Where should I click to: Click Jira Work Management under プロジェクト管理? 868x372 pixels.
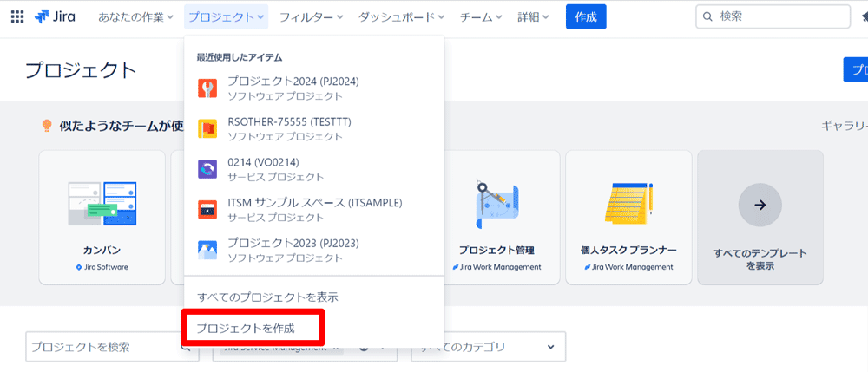coord(496,267)
